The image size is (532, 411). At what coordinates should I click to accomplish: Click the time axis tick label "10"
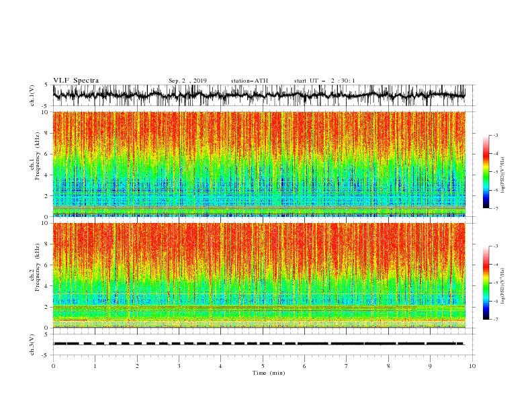point(472,366)
